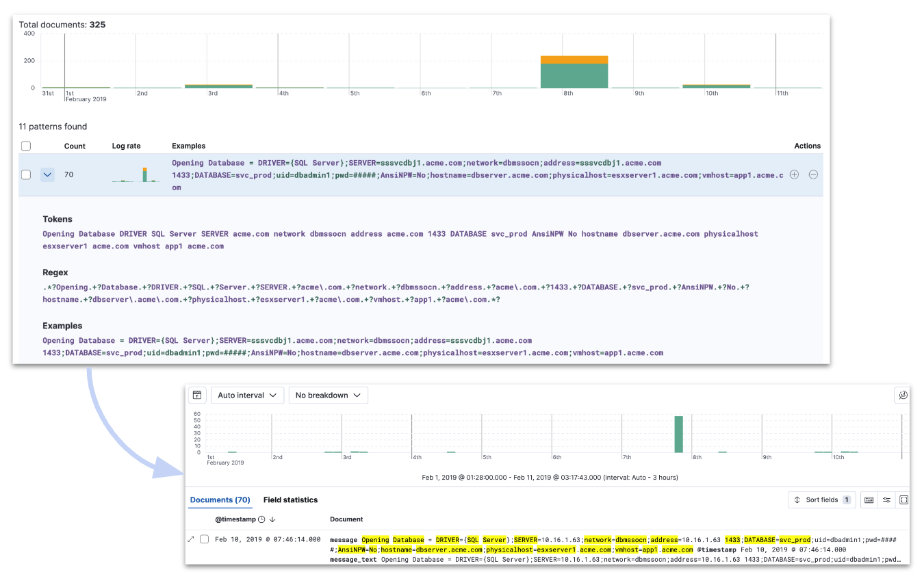Select the Feb 10 07:46:14 document checkbox

tap(204, 539)
